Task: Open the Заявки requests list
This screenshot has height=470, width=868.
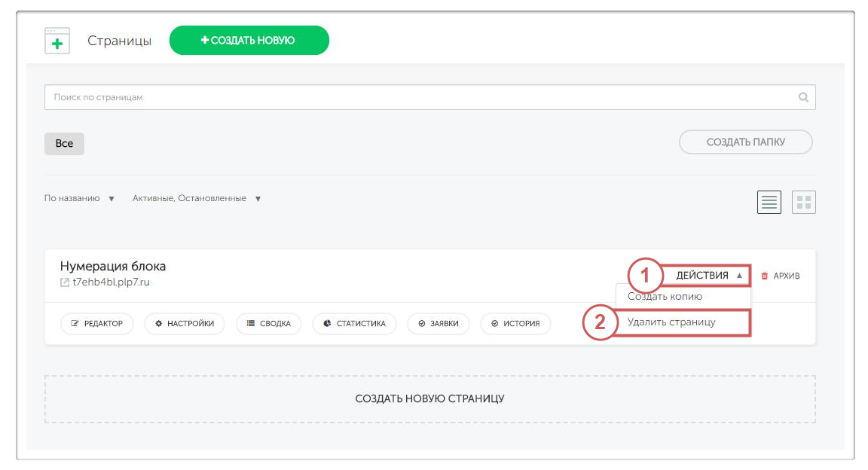Action: click(x=439, y=323)
